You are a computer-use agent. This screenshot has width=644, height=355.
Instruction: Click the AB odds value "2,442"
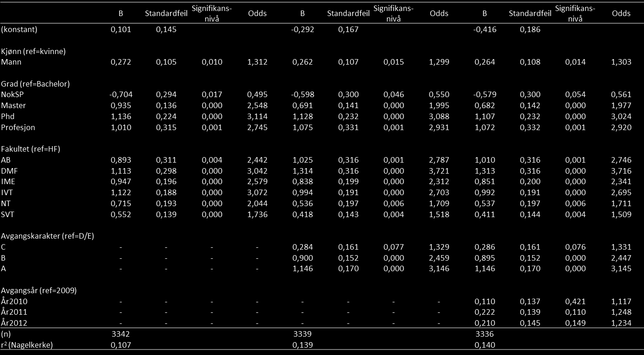pyautogui.click(x=257, y=160)
